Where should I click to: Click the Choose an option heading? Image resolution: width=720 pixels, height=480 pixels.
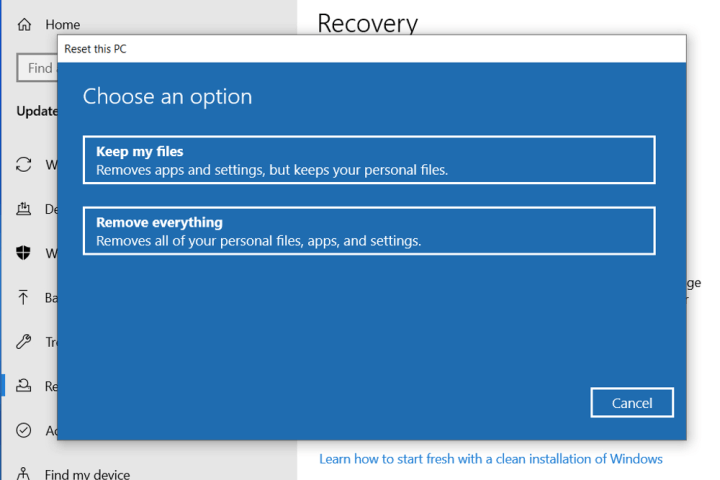(167, 97)
